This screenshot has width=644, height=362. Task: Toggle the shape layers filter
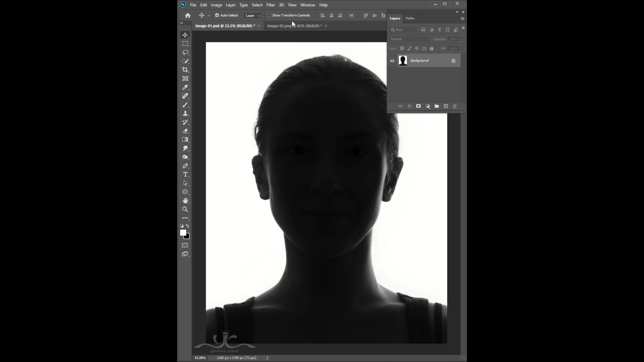447,30
